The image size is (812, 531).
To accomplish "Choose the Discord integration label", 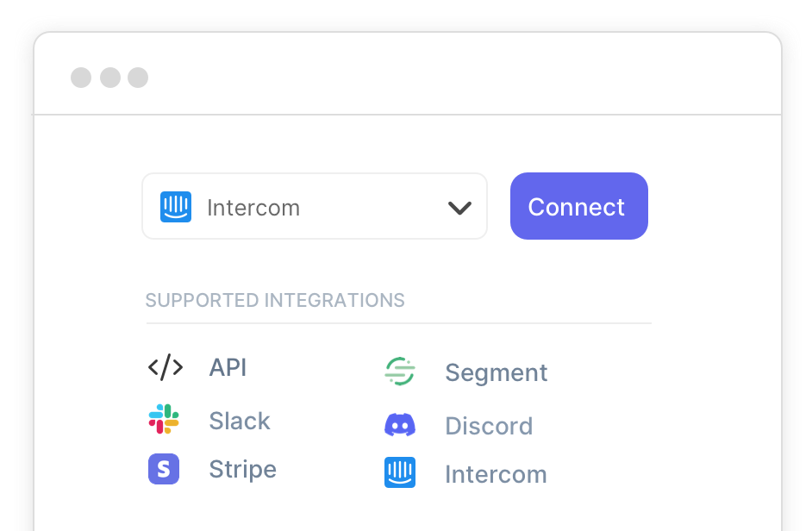I will tap(489, 426).
